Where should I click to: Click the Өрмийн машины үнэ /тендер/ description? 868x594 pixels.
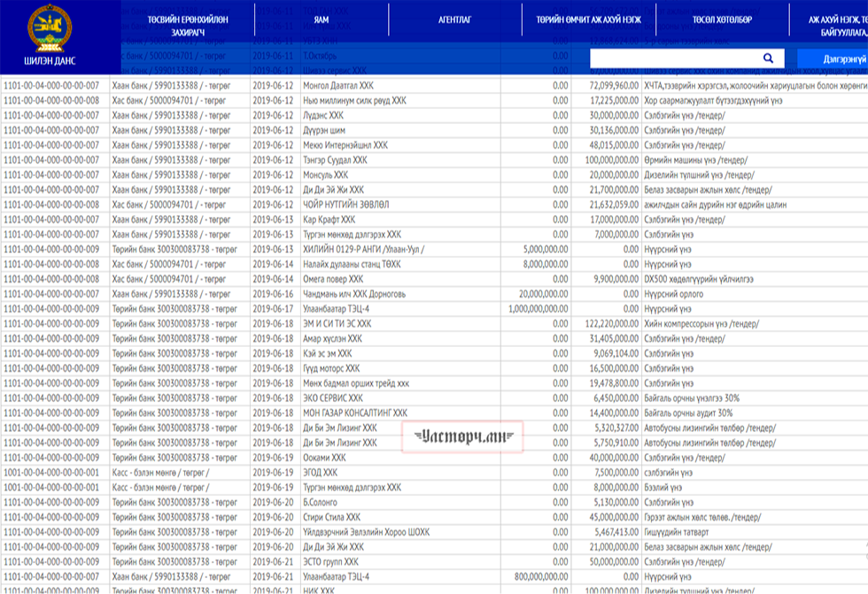[x=696, y=160]
